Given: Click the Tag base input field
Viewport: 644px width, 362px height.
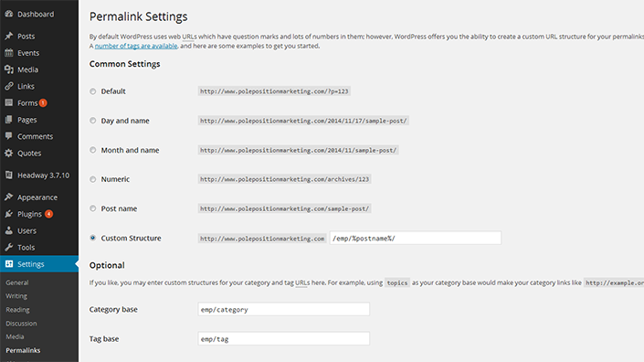Looking at the screenshot, I should [x=283, y=338].
